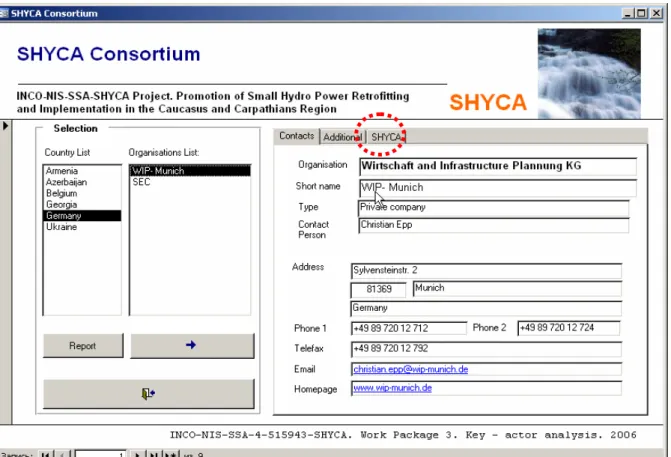Click the blue arrow button under Organisations List
This screenshot has width=671, height=457.
click(192, 345)
